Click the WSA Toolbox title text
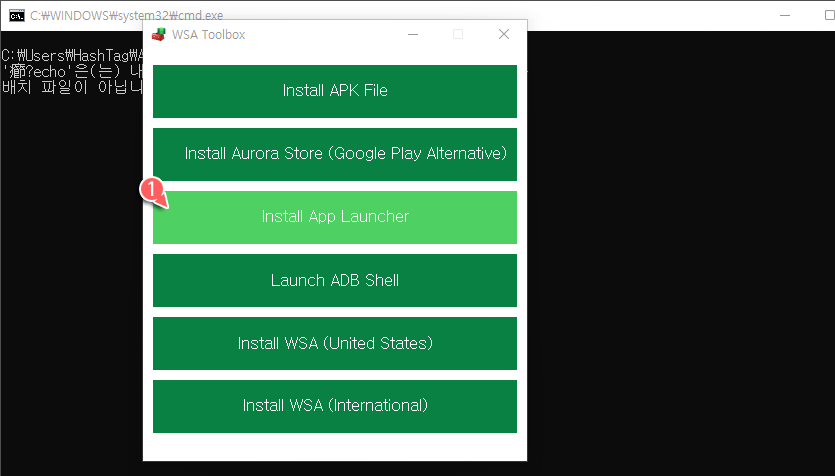835x476 pixels. click(x=208, y=35)
